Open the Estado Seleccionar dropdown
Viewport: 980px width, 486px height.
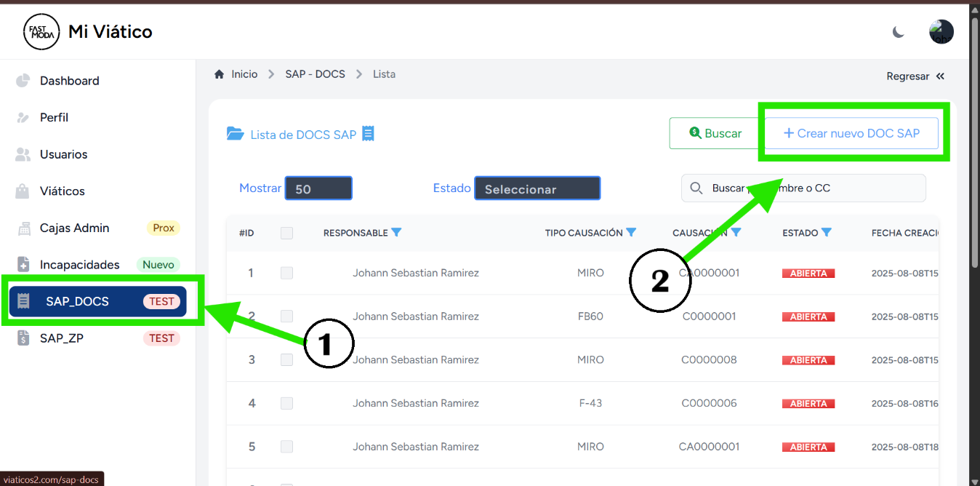coord(537,188)
